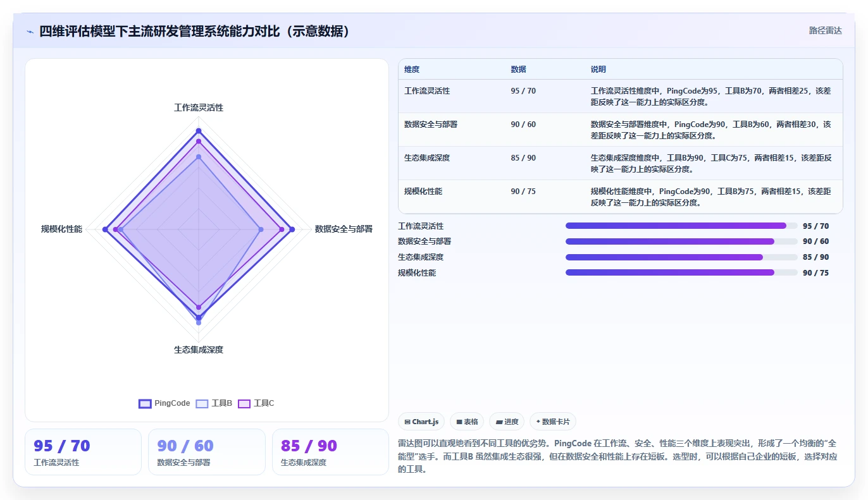Click PingCode data point on 工作流灵活性 axis
This screenshot has height=500, width=868.
point(199,131)
